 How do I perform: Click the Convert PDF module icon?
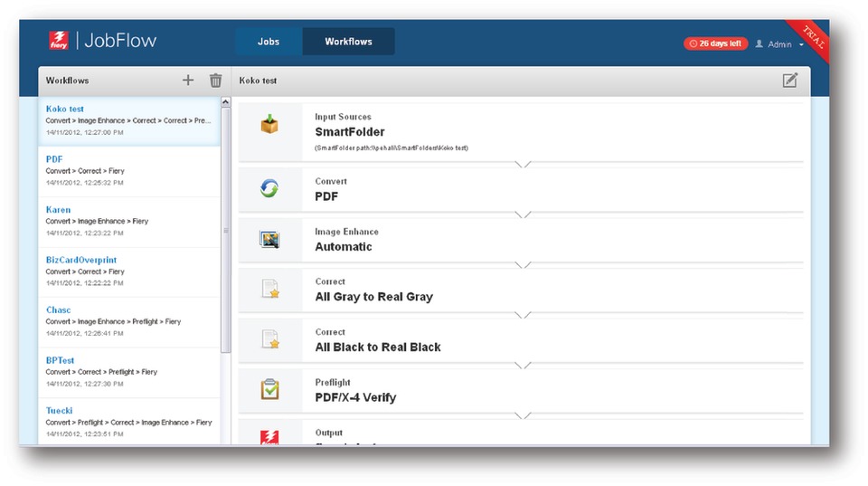point(269,188)
